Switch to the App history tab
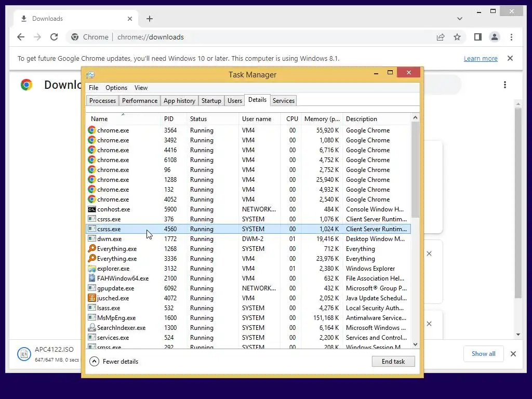 coord(179,101)
